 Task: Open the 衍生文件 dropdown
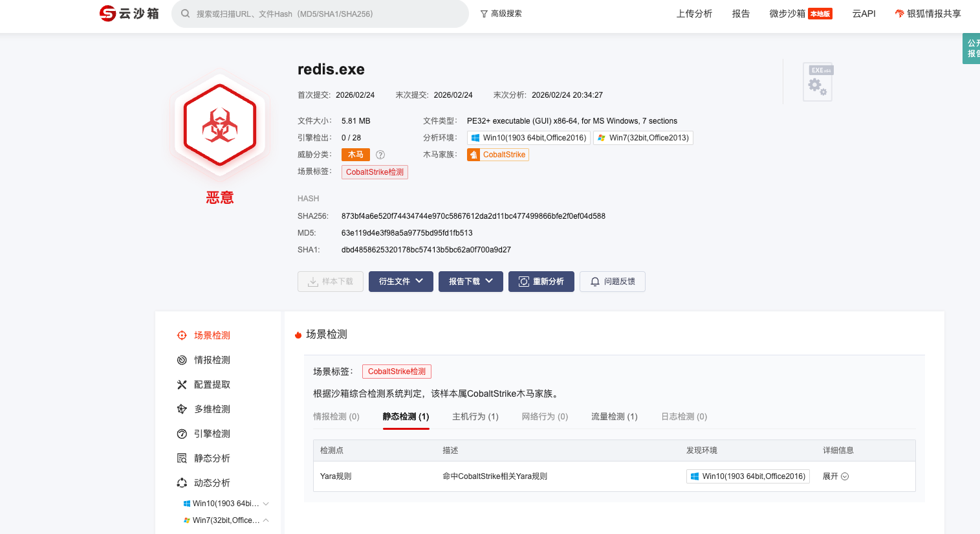[x=400, y=282]
